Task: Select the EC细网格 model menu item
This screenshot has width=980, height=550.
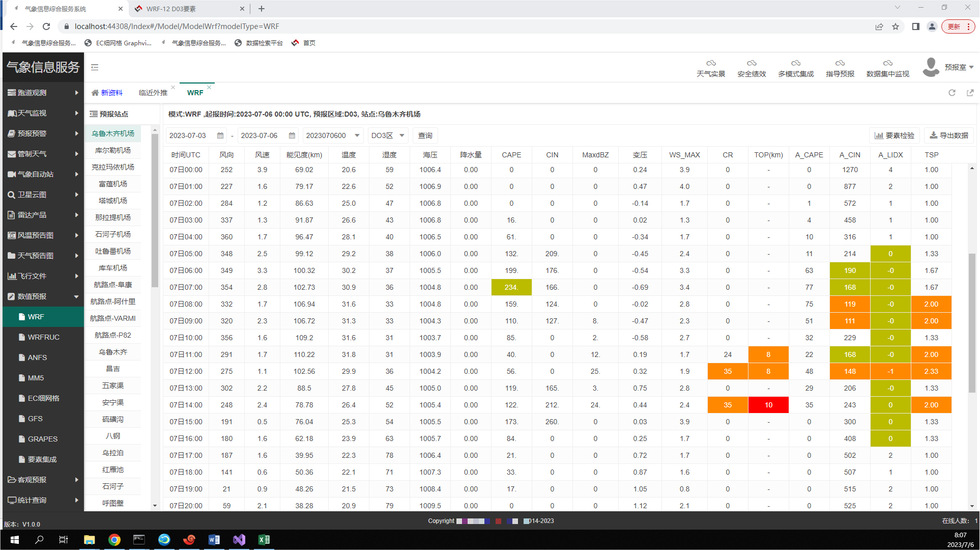Action: tap(43, 398)
